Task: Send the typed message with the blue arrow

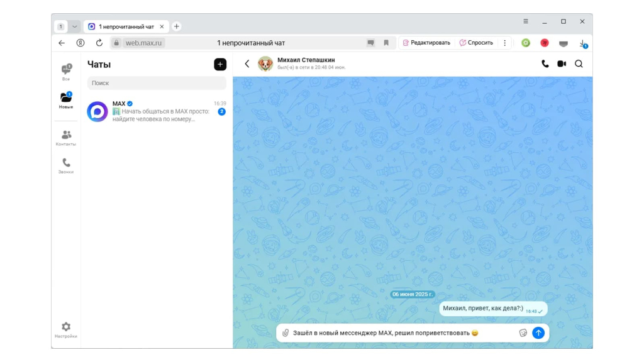Action: pos(538,333)
